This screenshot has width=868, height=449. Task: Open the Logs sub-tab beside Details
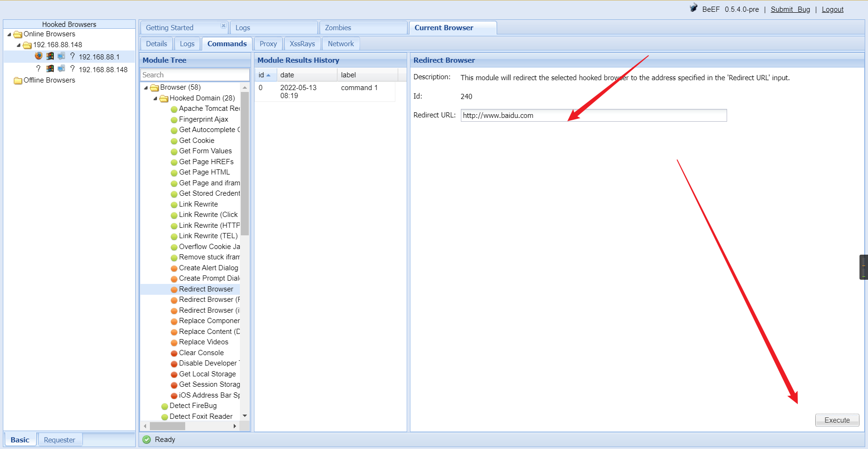pos(187,44)
